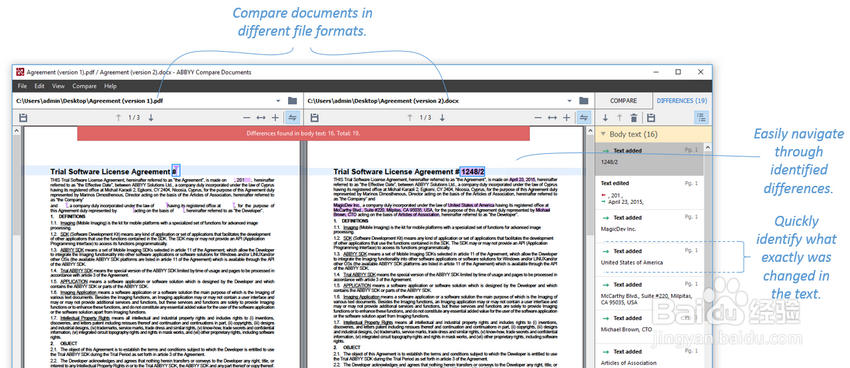Close the ABBYY Compare Documents window
The height and width of the screenshot is (368, 850).
coord(700,72)
